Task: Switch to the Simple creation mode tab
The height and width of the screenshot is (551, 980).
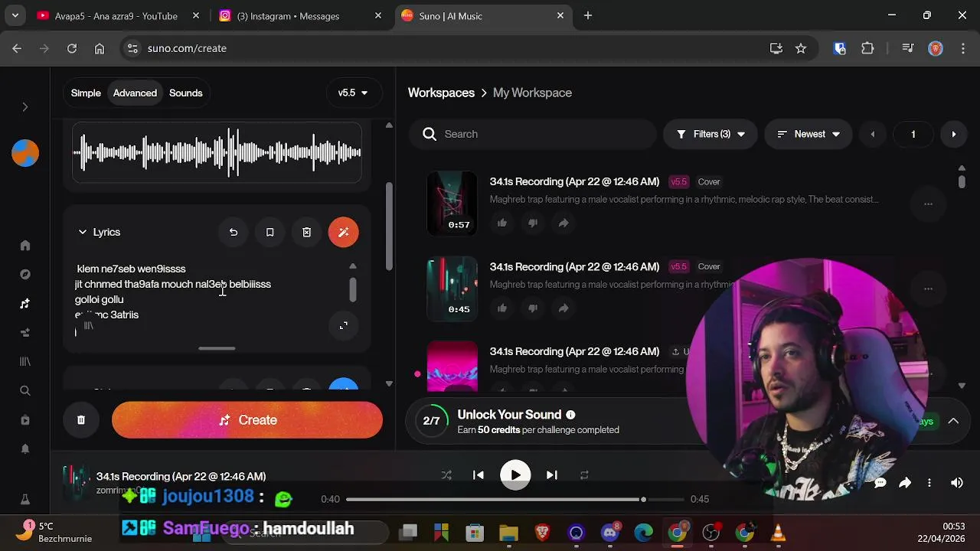Action: coord(86,93)
